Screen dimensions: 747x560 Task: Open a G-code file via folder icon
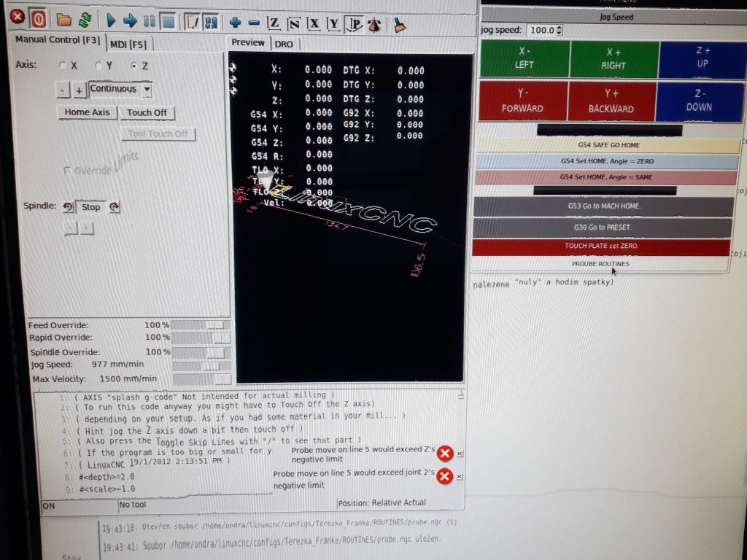[x=64, y=20]
